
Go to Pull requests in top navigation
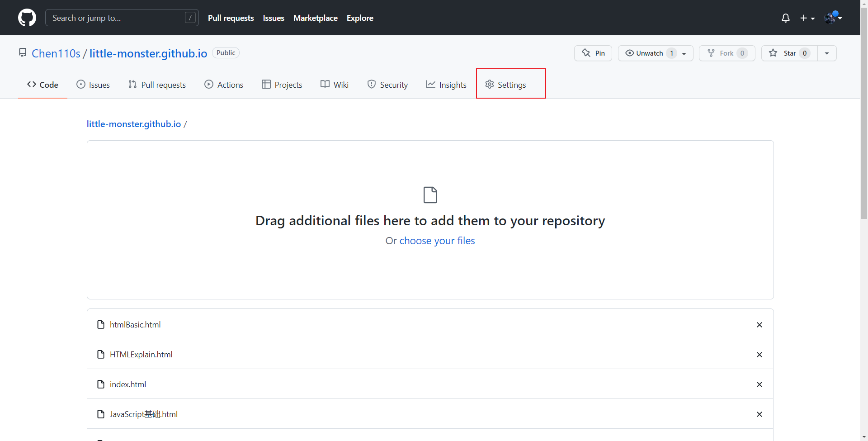(x=231, y=18)
